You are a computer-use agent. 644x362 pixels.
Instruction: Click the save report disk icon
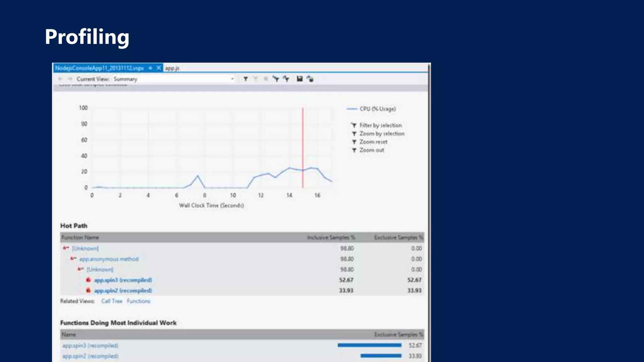pyautogui.click(x=299, y=79)
